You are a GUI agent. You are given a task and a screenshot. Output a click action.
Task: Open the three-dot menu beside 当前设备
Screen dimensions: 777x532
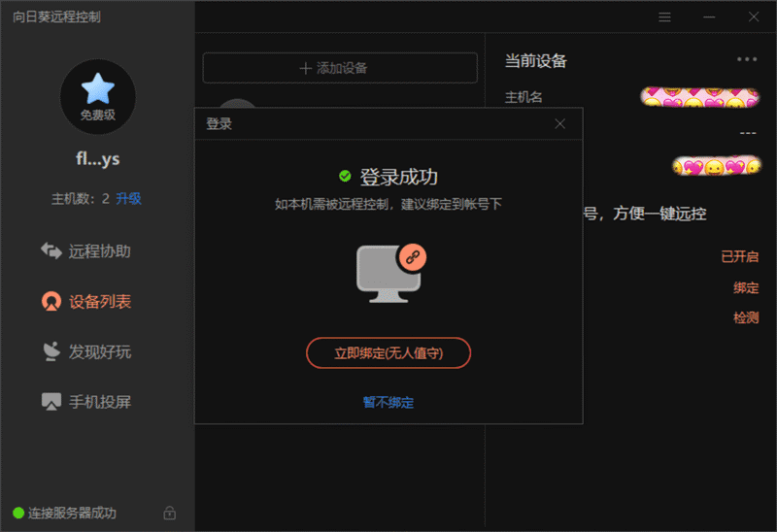pos(747,59)
